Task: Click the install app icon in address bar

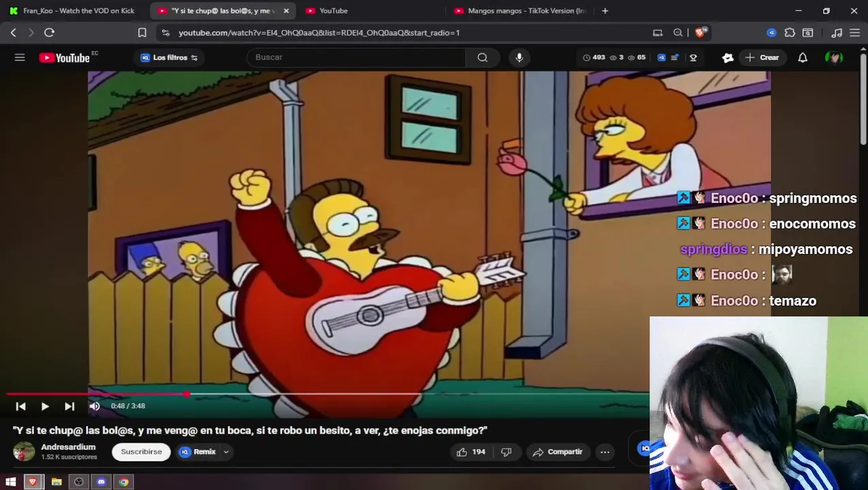Action: pyautogui.click(x=658, y=33)
